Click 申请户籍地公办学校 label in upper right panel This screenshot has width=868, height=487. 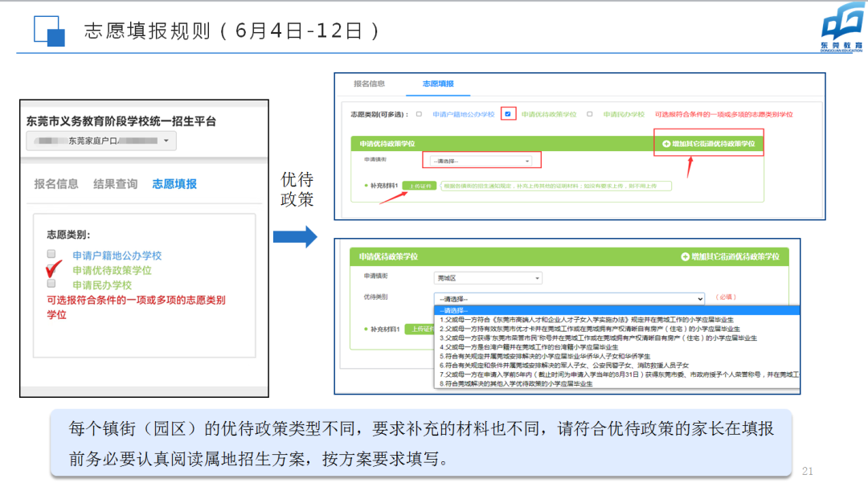coord(464,115)
